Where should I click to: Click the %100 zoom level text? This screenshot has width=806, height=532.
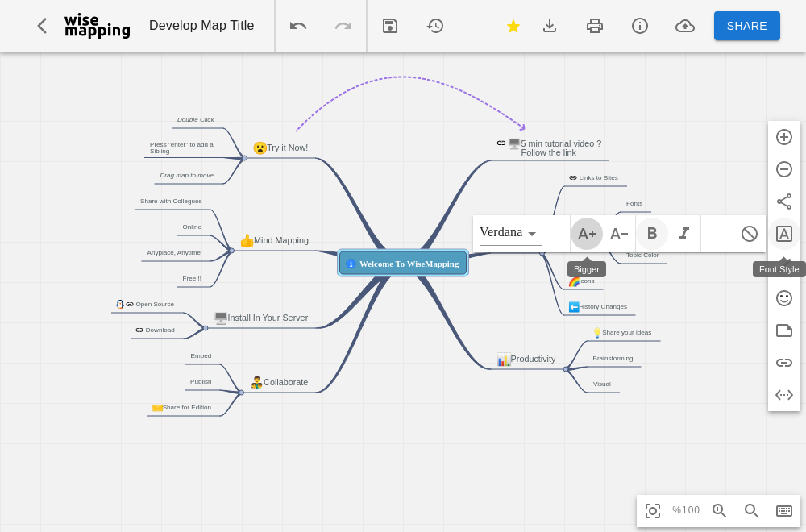[686, 510]
